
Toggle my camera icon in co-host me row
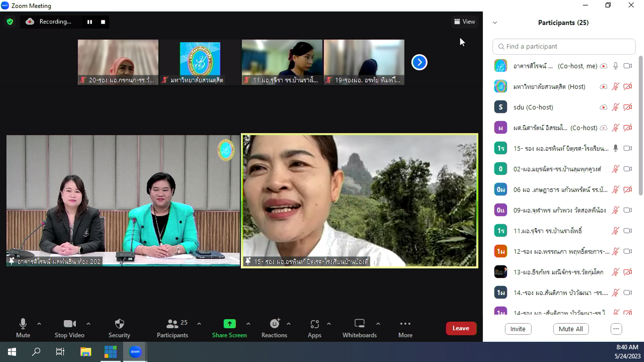coord(628,66)
